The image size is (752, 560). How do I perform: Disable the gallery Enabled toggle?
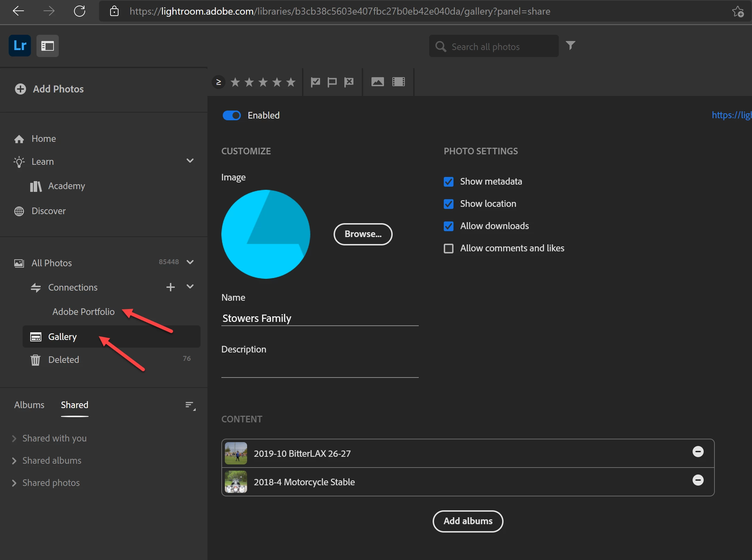pyautogui.click(x=232, y=115)
